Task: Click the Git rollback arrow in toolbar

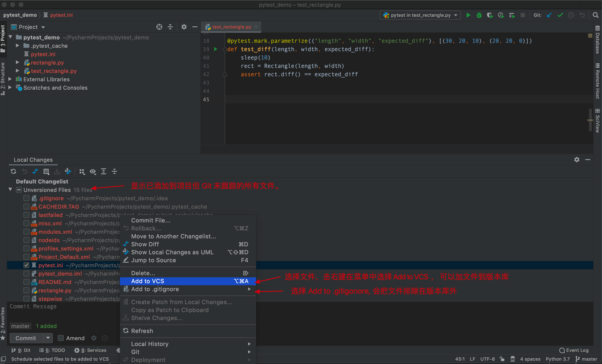Action: tap(582, 15)
